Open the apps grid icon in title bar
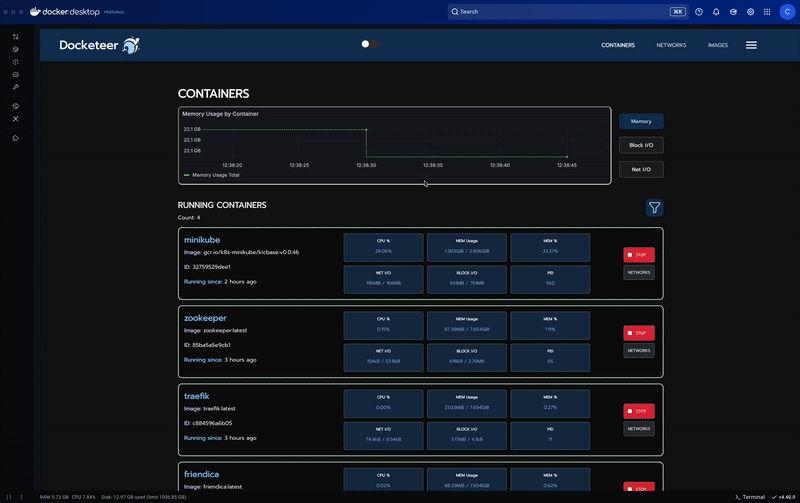The width and height of the screenshot is (800, 503). pos(767,12)
